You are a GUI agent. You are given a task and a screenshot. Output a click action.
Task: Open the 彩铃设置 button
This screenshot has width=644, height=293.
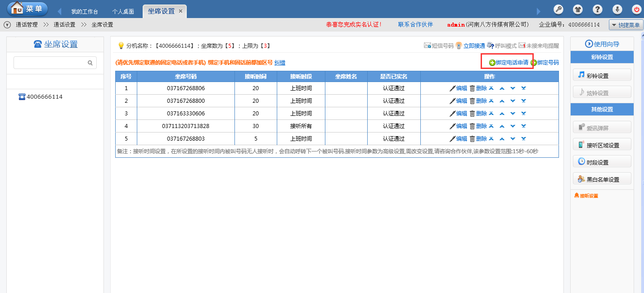(602, 75)
